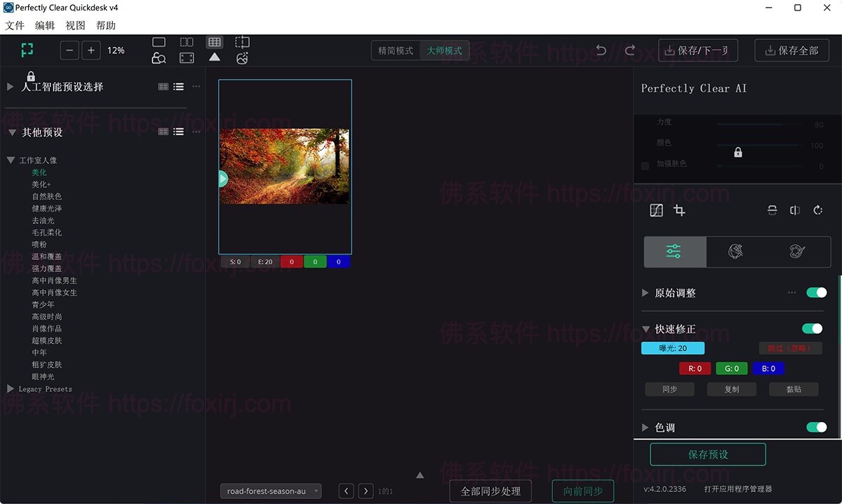Open the Crop tool in the right panel
Image resolution: width=842 pixels, height=504 pixels.
coord(679,210)
